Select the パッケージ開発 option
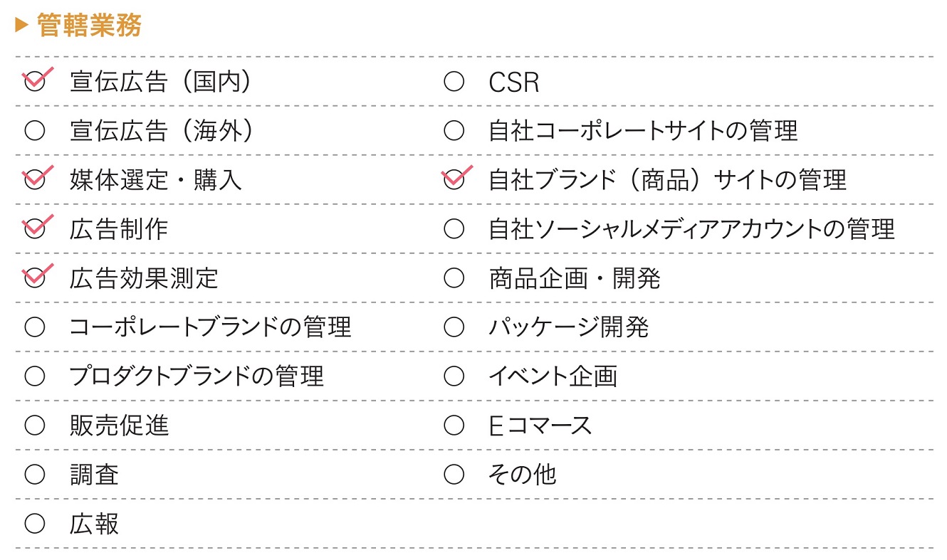The image size is (947, 560). click(454, 327)
